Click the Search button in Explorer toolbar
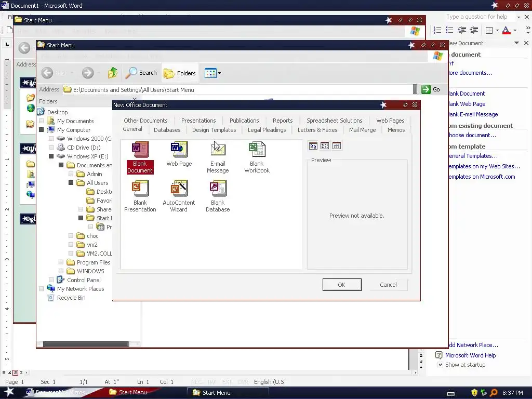 click(x=141, y=73)
